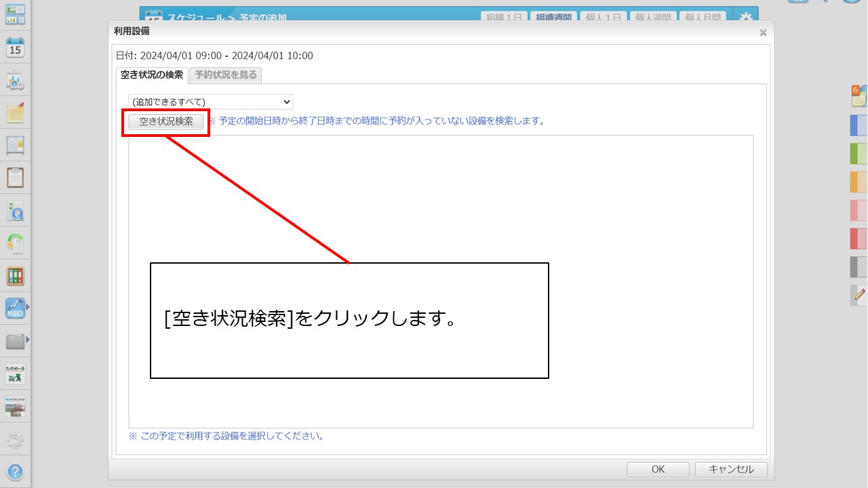Select the pink sticky tab on right

coord(859,211)
